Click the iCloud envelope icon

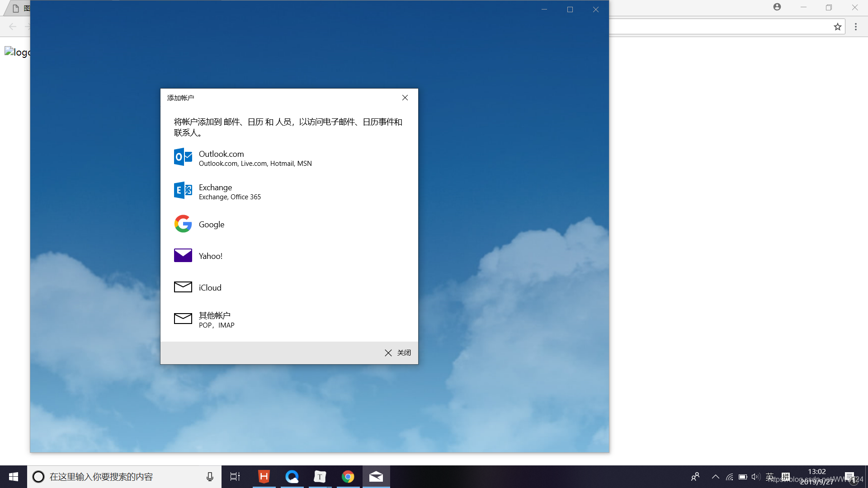pos(183,287)
